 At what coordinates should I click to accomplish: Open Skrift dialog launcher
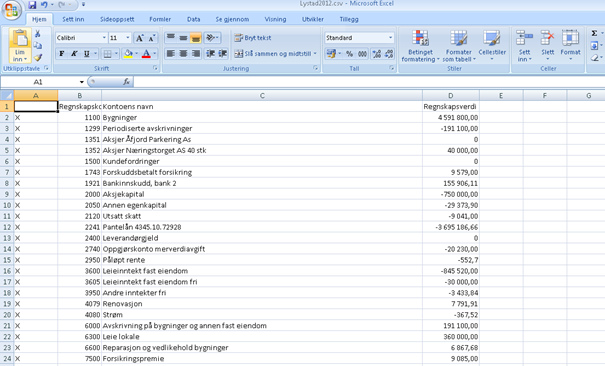click(x=155, y=68)
